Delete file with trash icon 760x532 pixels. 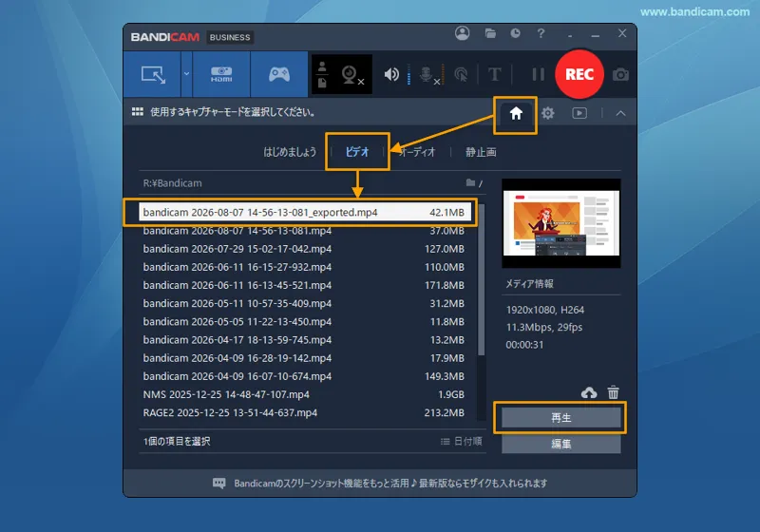click(613, 392)
